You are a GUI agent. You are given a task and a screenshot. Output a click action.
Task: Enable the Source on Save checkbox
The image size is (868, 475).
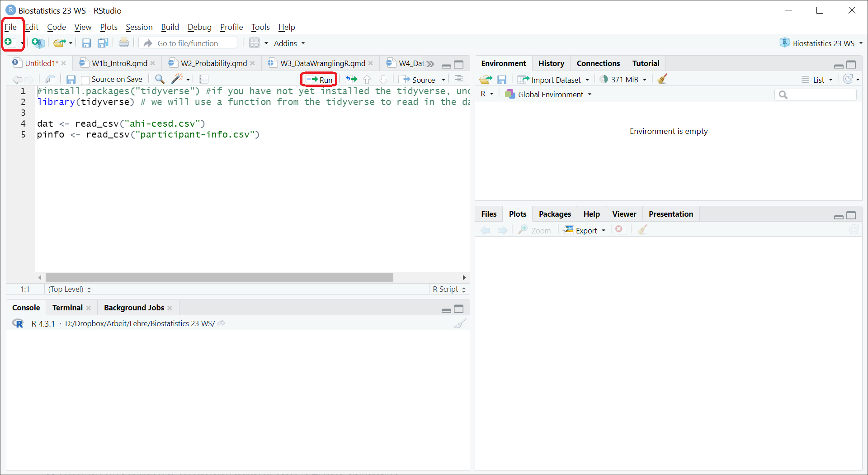coord(85,80)
